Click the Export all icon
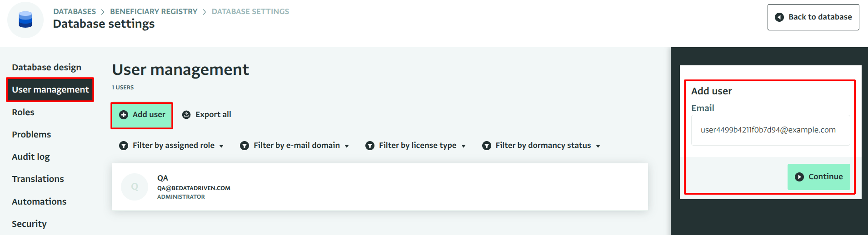This screenshot has width=868, height=235. [186, 115]
